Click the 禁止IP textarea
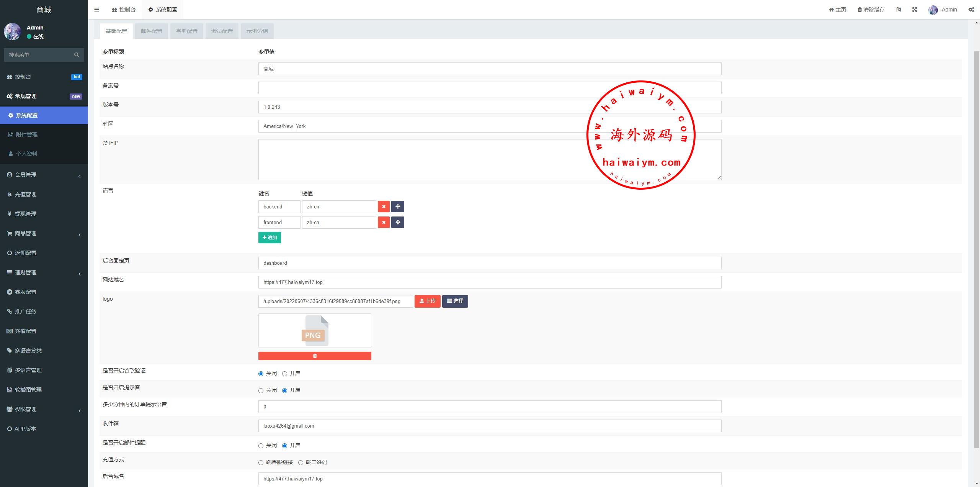980x487 pixels. click(490, 159)
